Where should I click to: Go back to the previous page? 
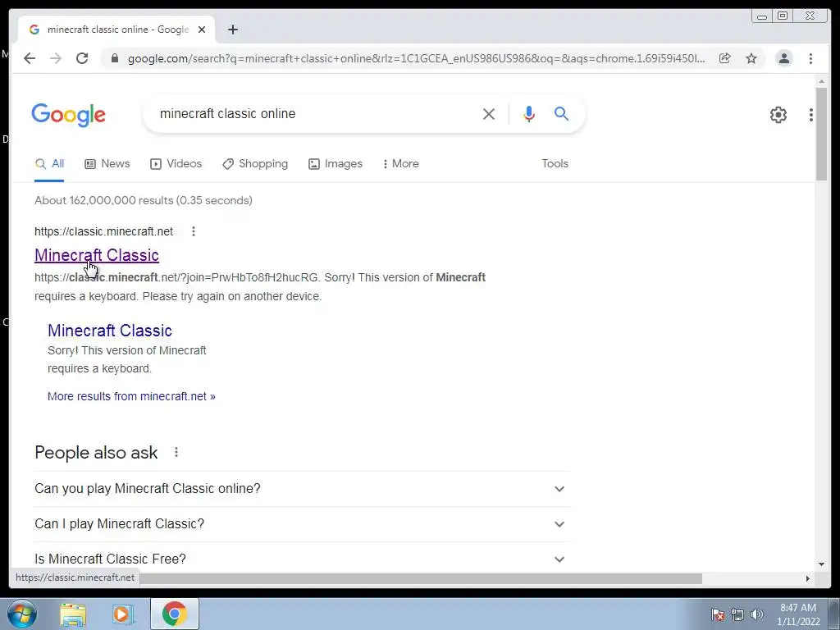(x=30, y=58)
